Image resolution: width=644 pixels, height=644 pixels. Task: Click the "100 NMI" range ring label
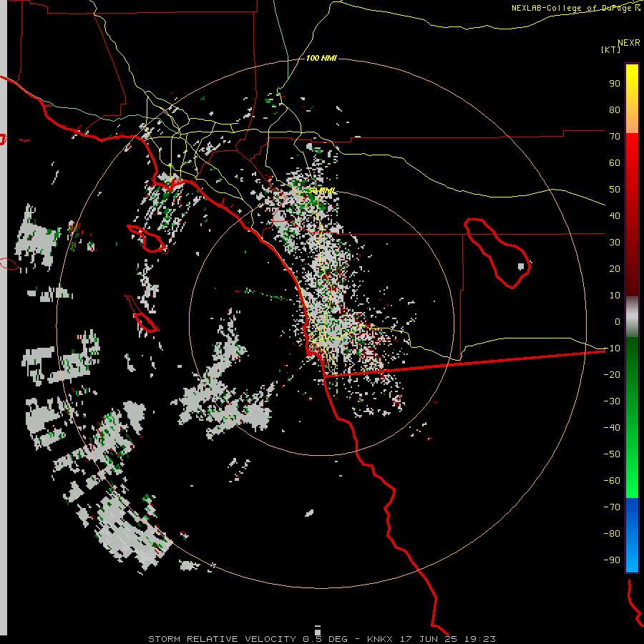click(x=321, y=58)
